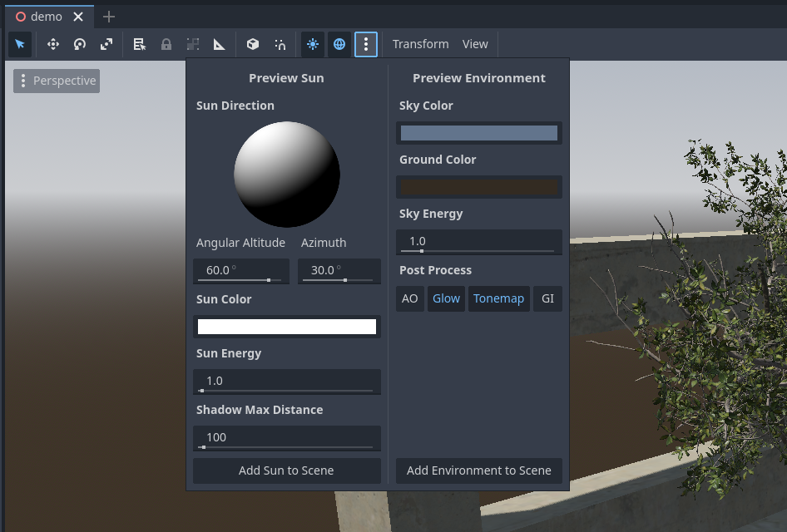This screenshot has height=532, width=787.
Task: Click the list select tool icon
Action: (140, 44)
